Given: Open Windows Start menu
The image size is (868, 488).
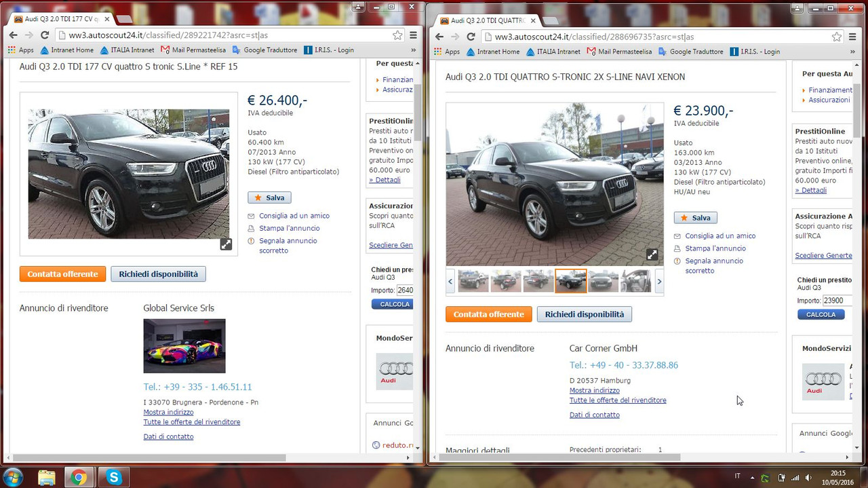Looking at the screenshot, I should click(13, 477).
